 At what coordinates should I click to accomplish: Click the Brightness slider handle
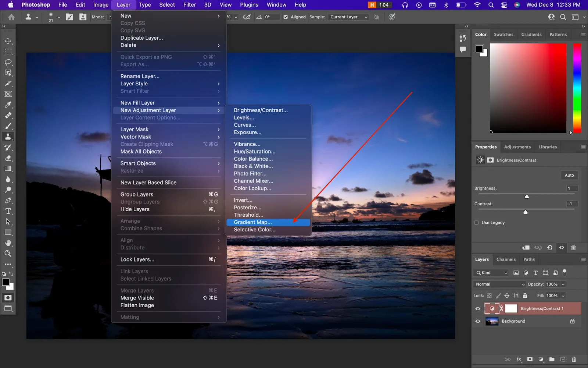[x=527, y=197]
